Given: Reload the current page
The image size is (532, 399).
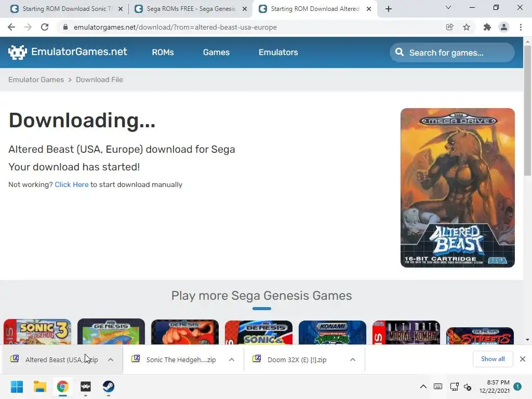Looking at the screenshot, I should point(45,27).
